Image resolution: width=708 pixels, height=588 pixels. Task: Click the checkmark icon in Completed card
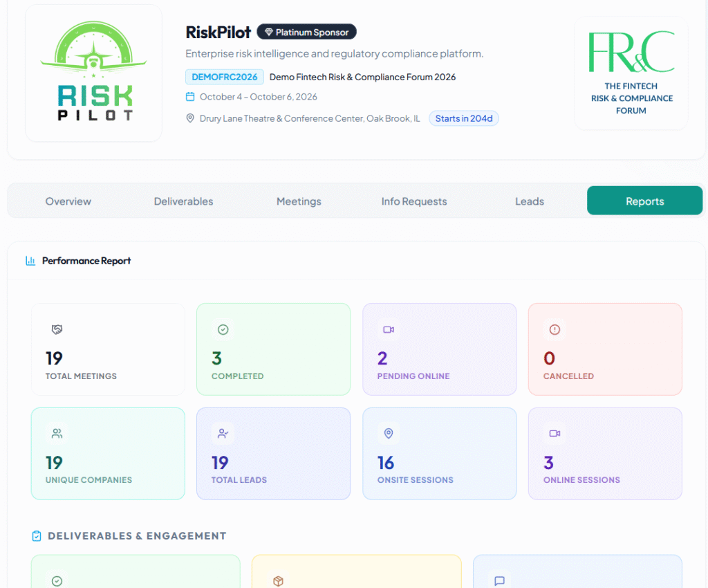pos(223,330)
